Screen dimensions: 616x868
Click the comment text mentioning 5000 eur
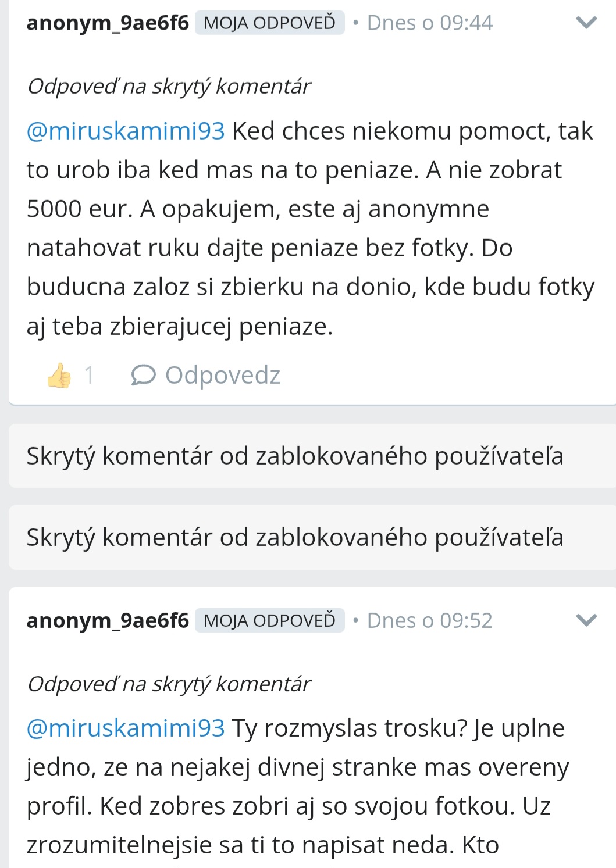tap(311, 228)
